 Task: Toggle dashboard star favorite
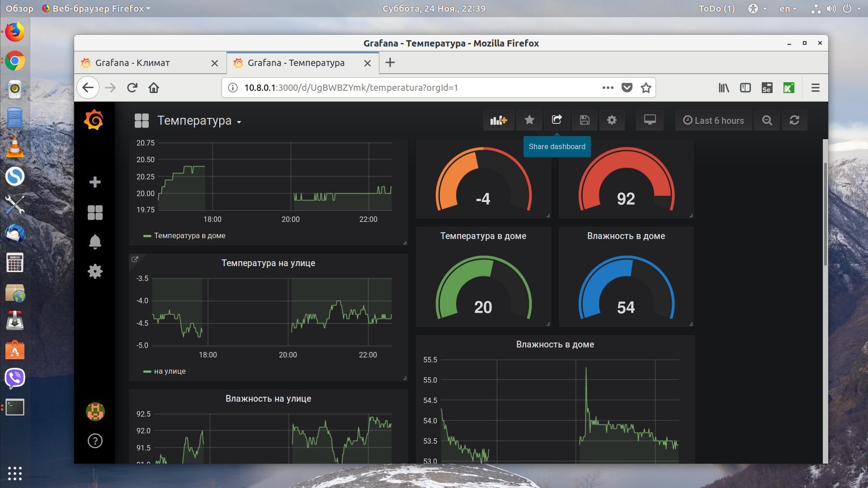[529, 120]
